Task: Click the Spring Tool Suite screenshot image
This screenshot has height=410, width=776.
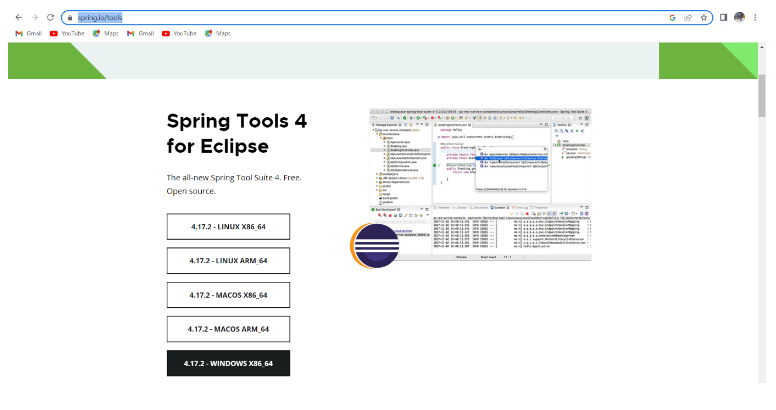Action: tap(480, 185)
